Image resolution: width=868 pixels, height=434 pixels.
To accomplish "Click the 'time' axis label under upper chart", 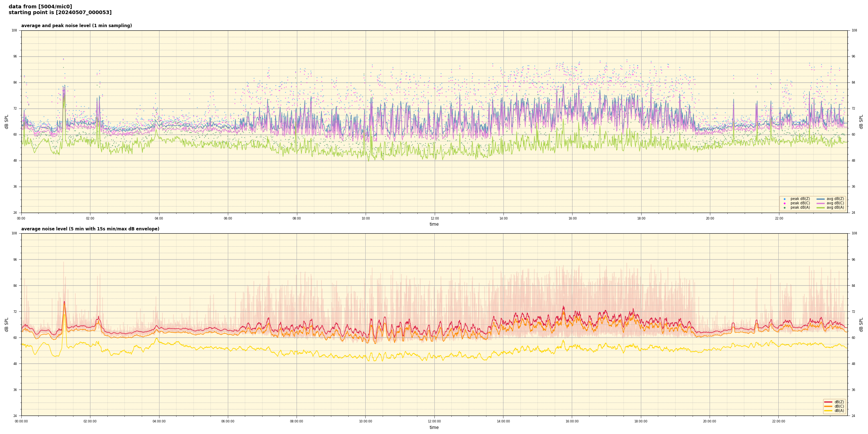I will pyautogui.click(x=434, y=224).
